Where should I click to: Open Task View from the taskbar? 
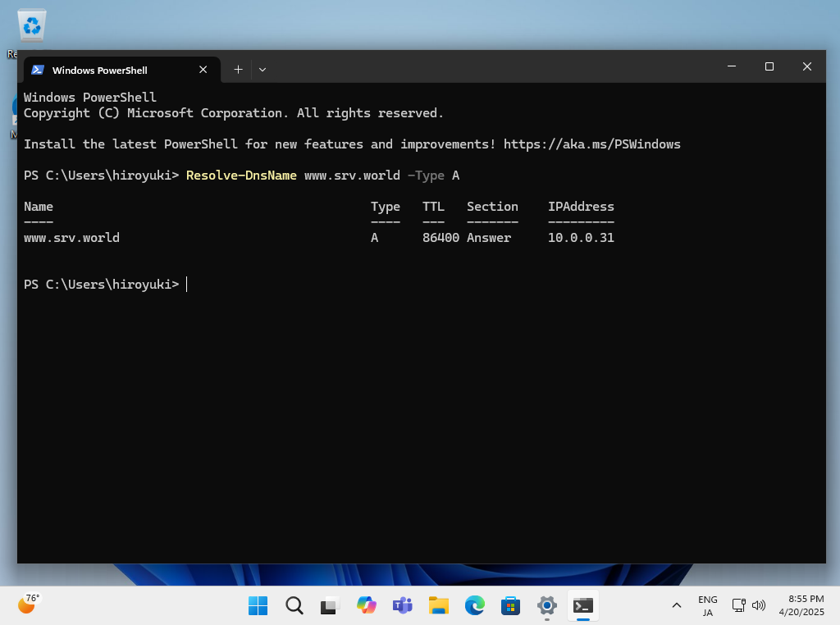tap(330, 606)
